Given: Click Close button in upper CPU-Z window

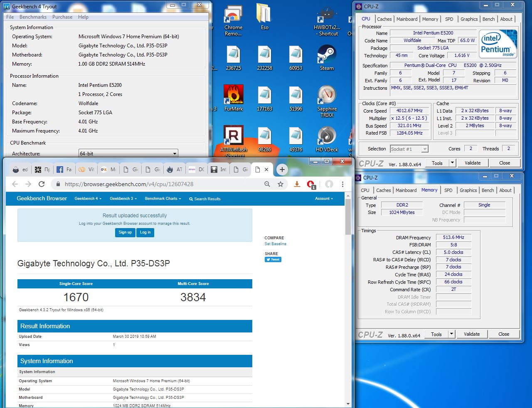Looking at the screenshot, I should coord(505,163).
